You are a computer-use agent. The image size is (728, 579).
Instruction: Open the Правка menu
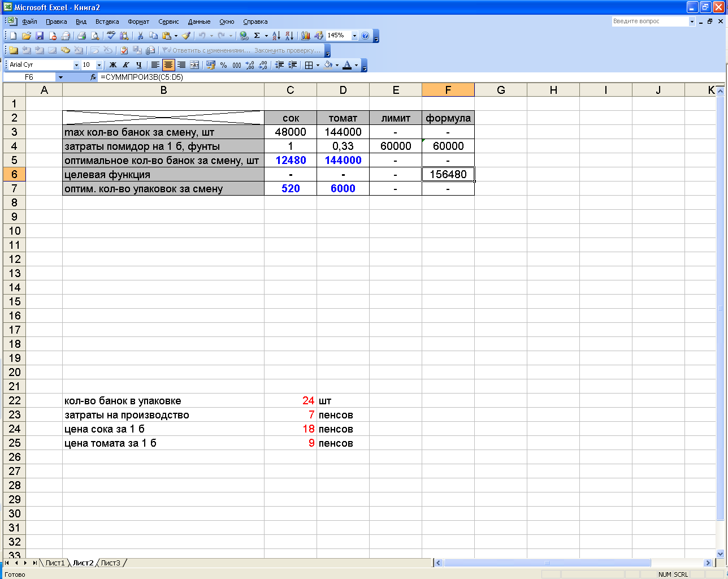click(x=57, y=21)
